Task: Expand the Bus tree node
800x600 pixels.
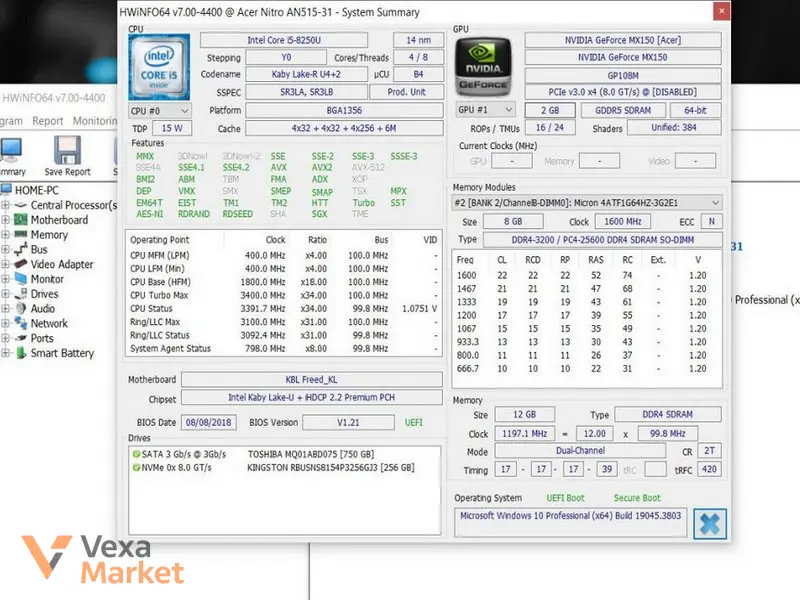Action: (6, 249)
